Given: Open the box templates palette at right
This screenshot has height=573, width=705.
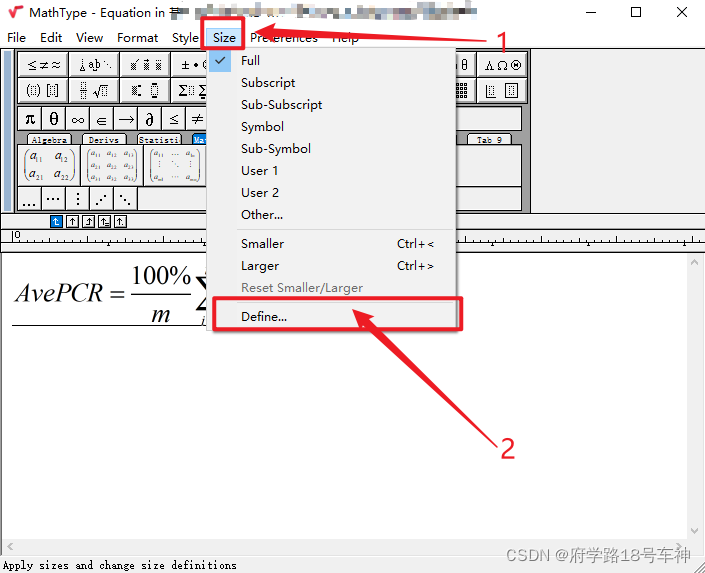Looking at the screenshot, I should pyautogui.click(x=502, y=90).
